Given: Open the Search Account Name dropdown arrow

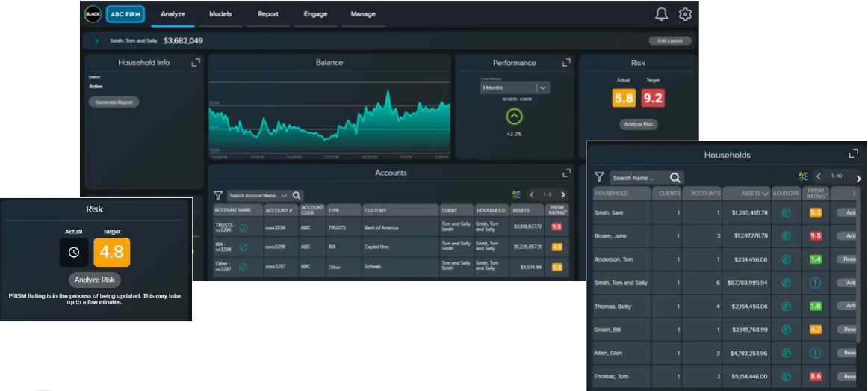Looking at the screenshot, I should [x=284, y=196].
